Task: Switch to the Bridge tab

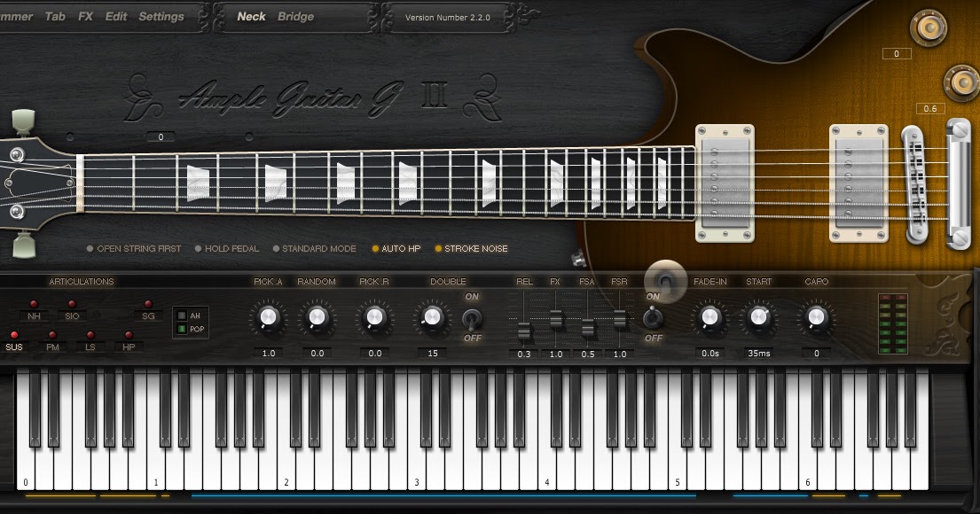Action: pyautogui.click(x=295, y=16)
